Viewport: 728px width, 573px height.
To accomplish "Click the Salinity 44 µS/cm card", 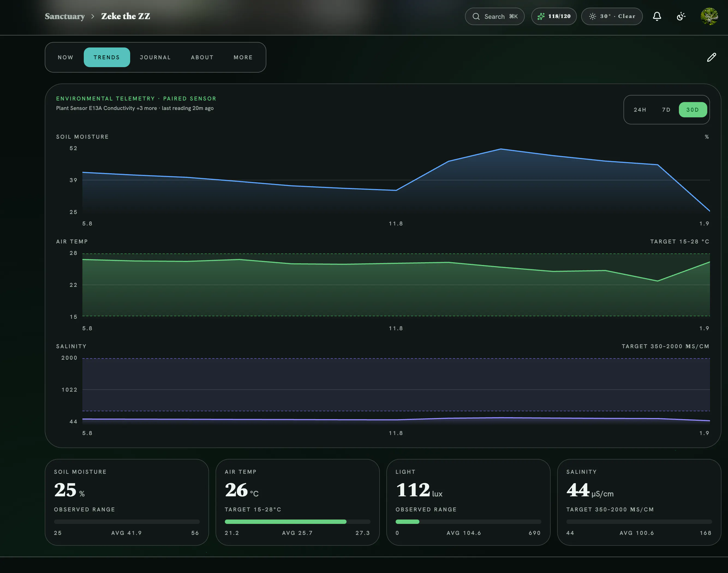I will (x=639, y=502).
